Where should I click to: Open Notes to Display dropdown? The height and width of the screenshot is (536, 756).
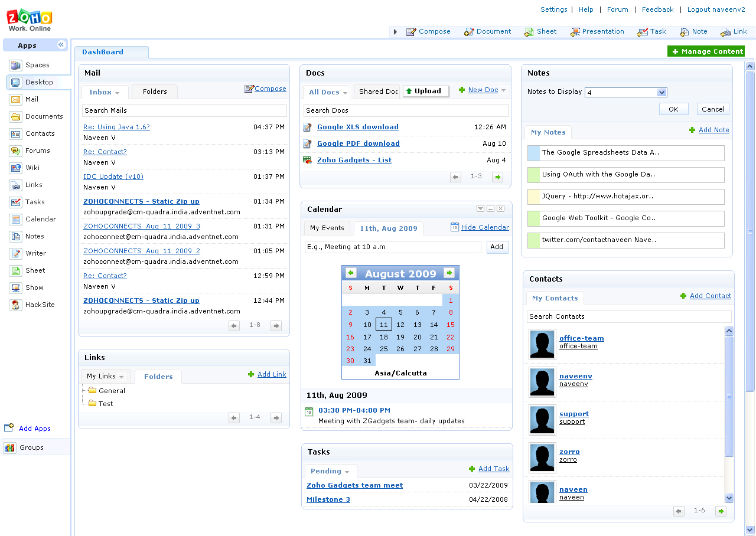(661, 92)
